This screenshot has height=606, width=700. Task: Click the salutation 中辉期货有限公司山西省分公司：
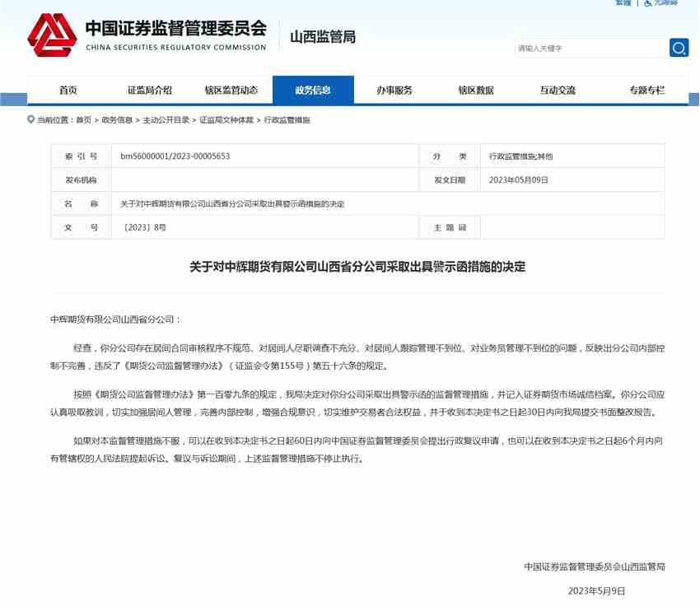115,319
